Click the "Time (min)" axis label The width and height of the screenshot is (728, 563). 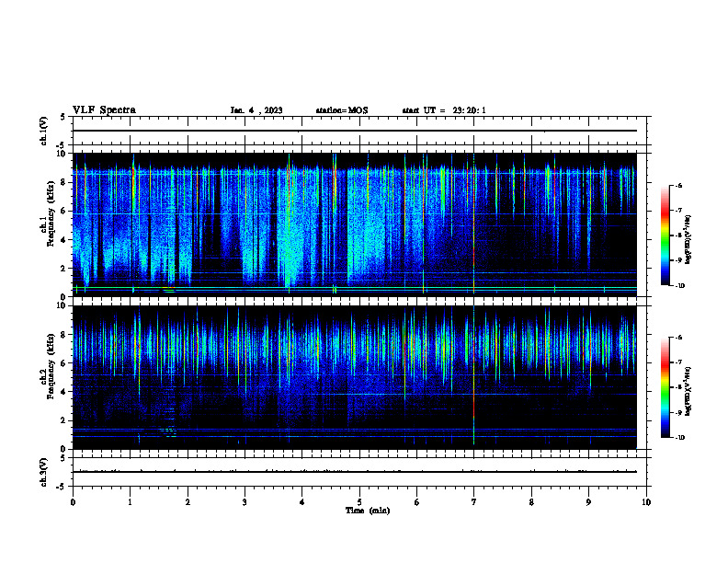pos(368,511)
